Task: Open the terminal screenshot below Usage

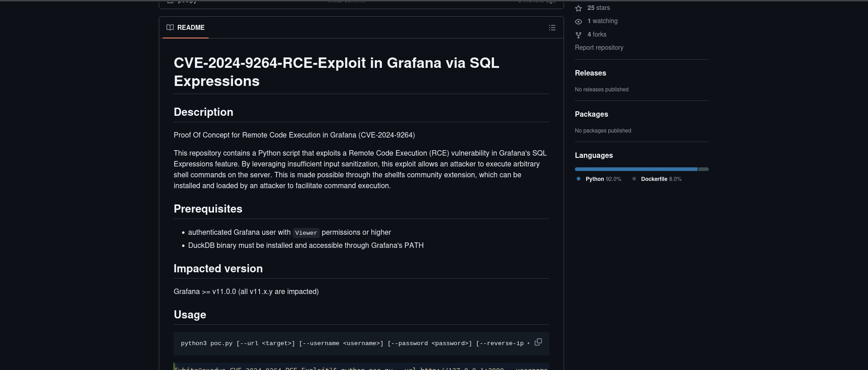Action: [x=361, y=367]
